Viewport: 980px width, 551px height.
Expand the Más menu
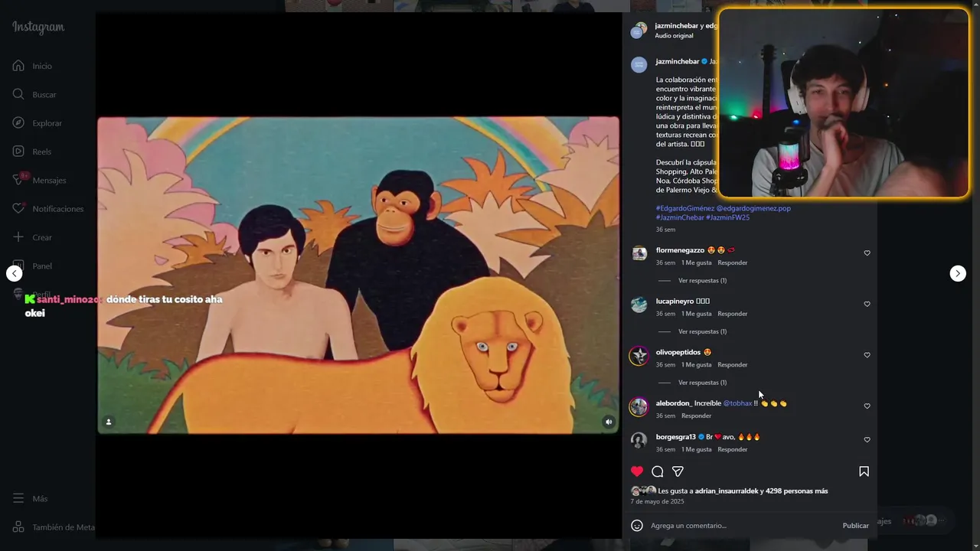click(x=30, y=499)
